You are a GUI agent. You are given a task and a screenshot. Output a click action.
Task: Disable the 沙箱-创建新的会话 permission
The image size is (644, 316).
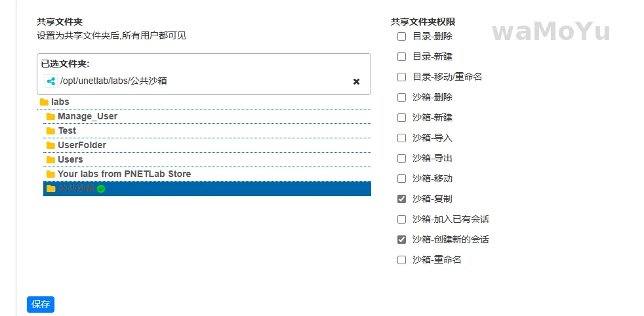point(402,240)
